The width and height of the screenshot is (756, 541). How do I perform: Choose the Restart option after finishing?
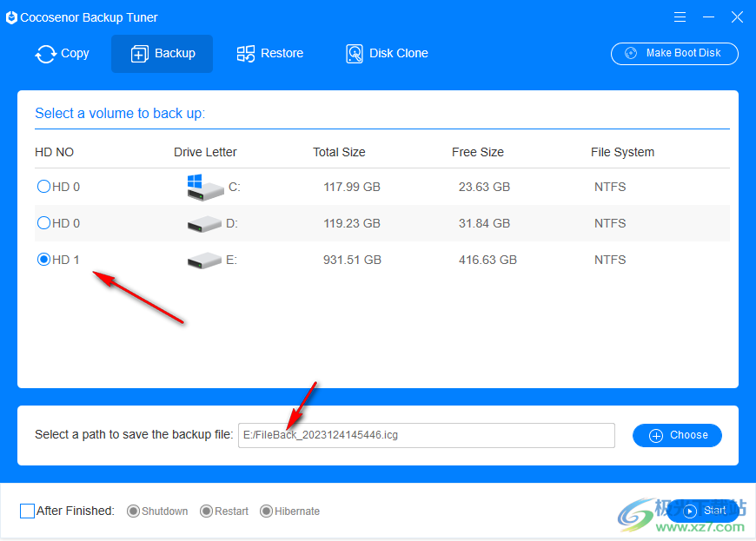point(207,511)
